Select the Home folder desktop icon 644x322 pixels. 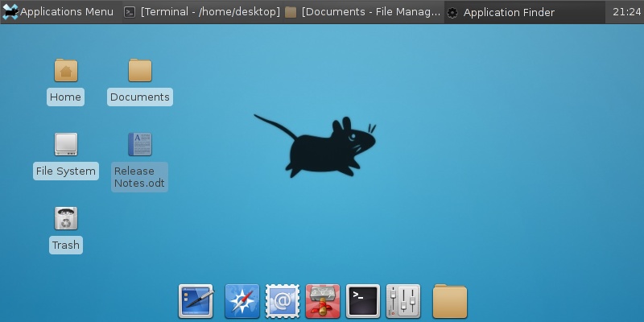pyautogui.click(x=65, y=71)
